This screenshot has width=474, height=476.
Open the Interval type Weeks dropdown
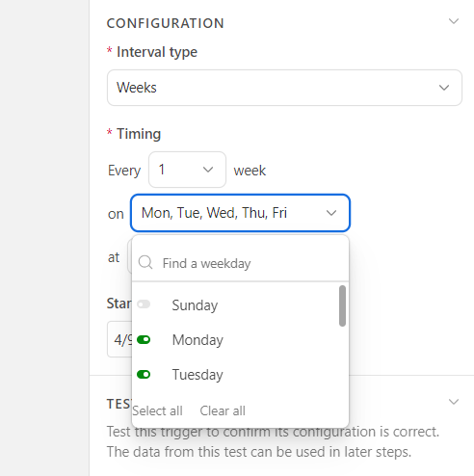coord(284,88)
